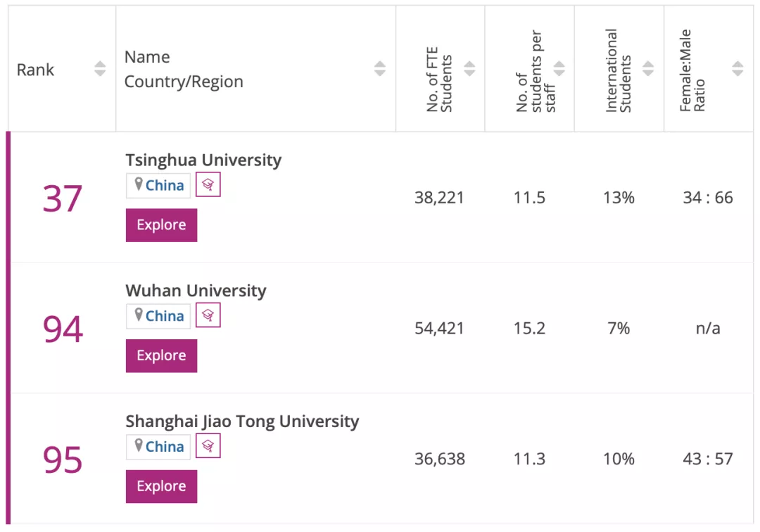The height and width of the screenshot is (532, 760).
Task: Click Shanghai Jiao Tong's location pin icon
Action: 138,446
